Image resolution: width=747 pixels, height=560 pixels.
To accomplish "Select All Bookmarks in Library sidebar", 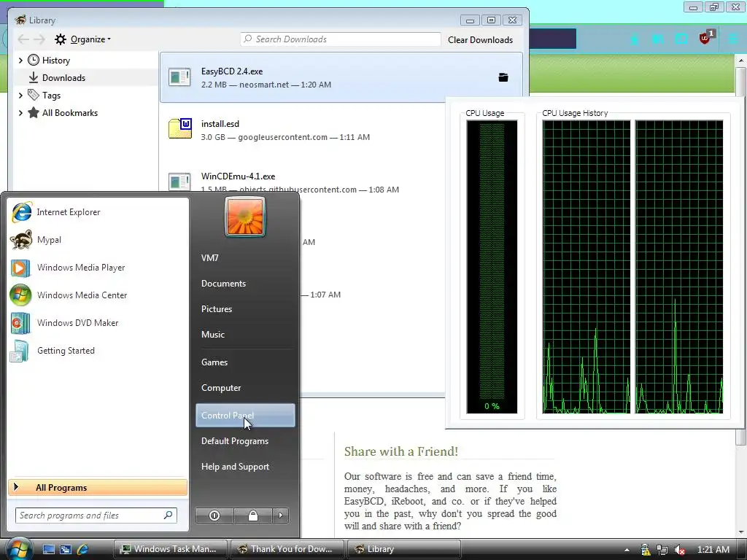I will [69, 113].
